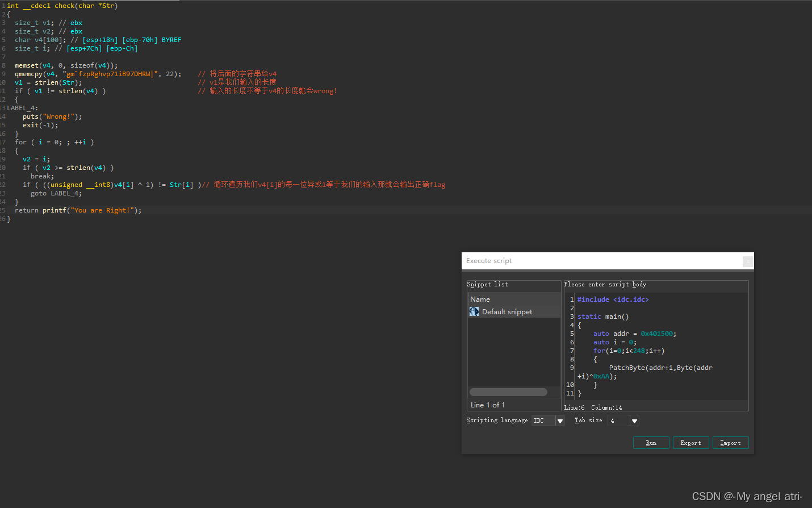Screen dimensions: 812x508
Task: Click the 'auto i = 0;' script line
Action: coord(615,342)
